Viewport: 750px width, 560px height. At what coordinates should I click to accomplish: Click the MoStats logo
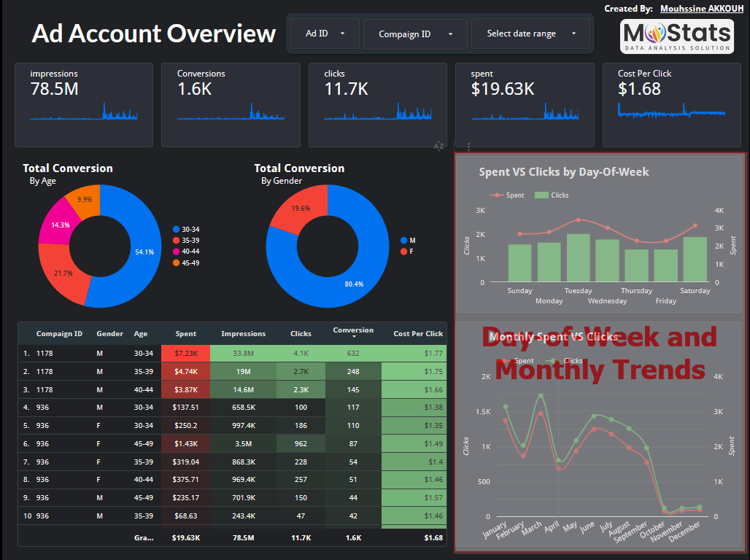676,36
